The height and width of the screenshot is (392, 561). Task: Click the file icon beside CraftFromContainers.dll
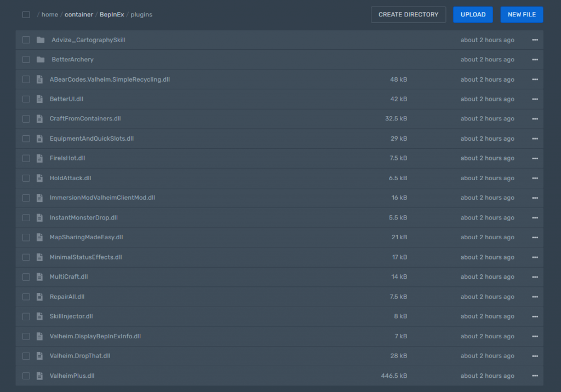[x=39, y=119]
